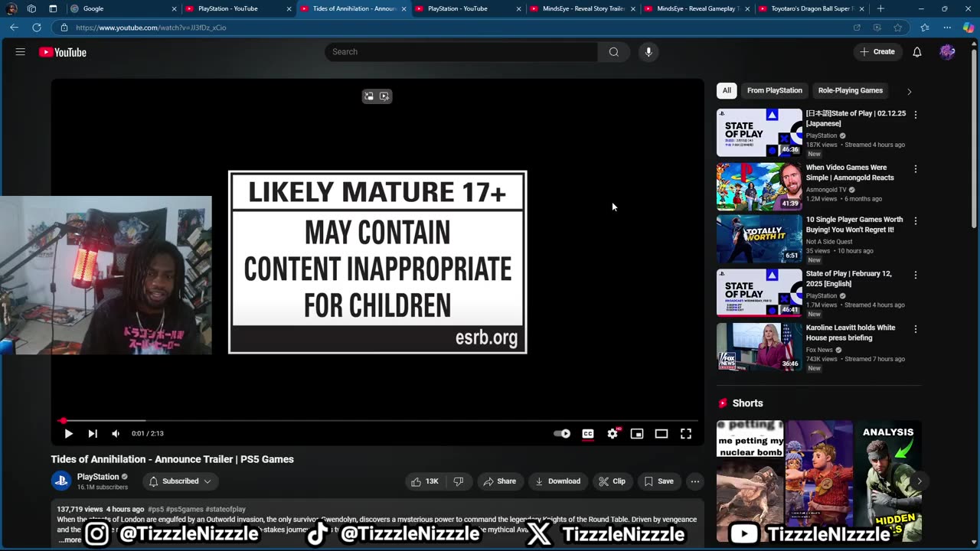Open tab actions menu icon
This screenshot has width=980, height=551.
(53, 8)
